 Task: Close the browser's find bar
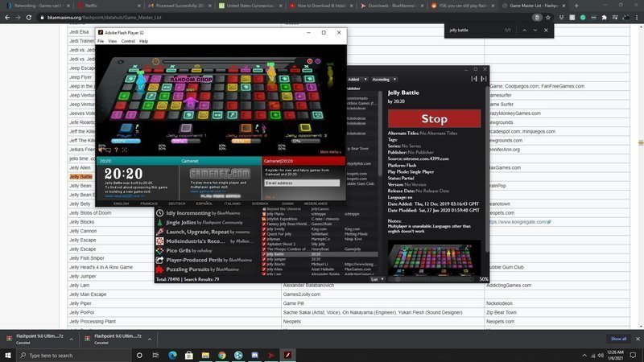click(x=546, y=30)
